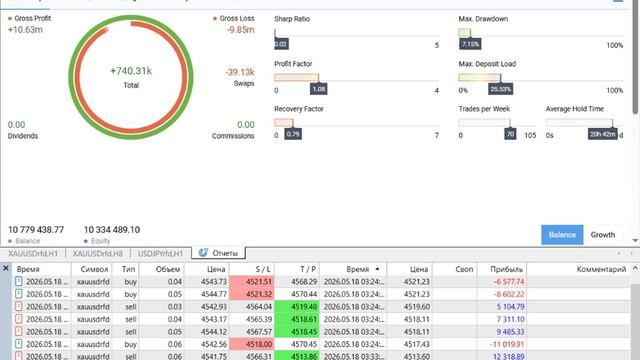Select the Recovery Factor 0.79 slider marker
640x360 pixels.
point(293,134)
